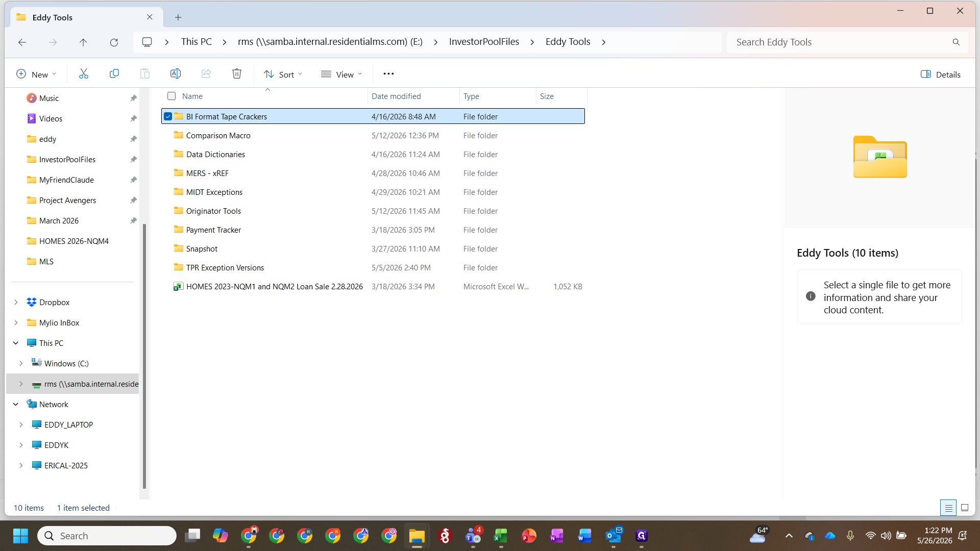Open PowerPoint from the taskbar

tap(529, 536)
